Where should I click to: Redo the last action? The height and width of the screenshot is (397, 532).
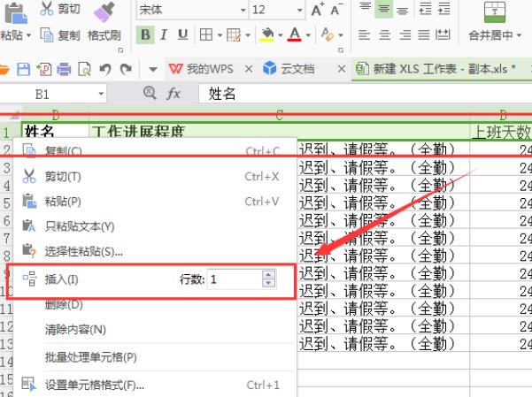pyautogui.click(x=127, y=69)
